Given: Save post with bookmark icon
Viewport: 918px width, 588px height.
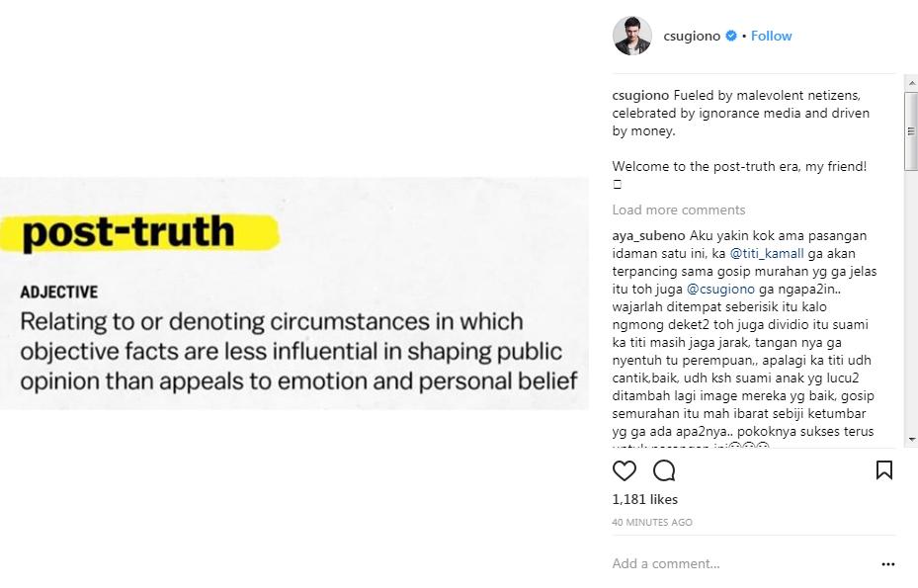Looking at the screenshot, I should tap(883, 470).
